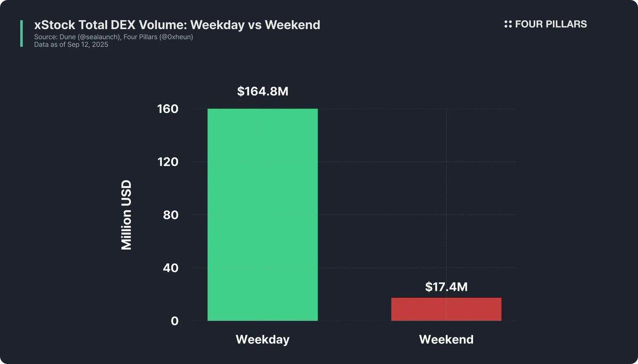
Task: Click the FOUR PILLARS brand text
Action: (x=551, y=24)
